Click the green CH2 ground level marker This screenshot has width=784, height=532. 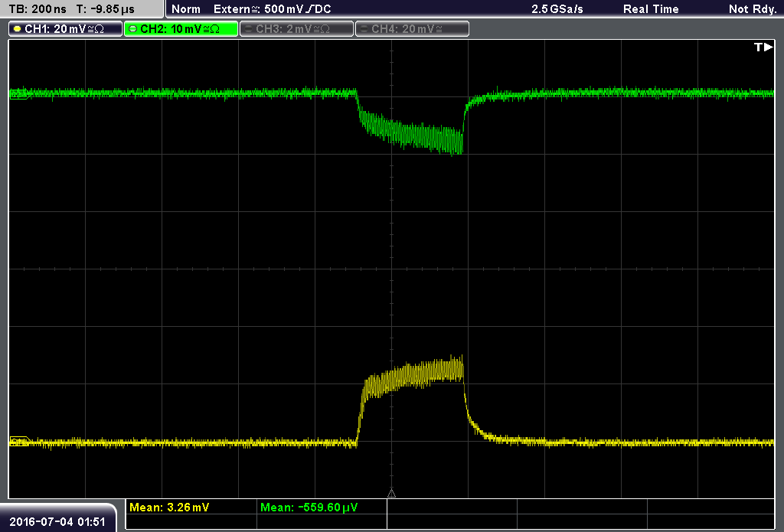click(19, 93)
